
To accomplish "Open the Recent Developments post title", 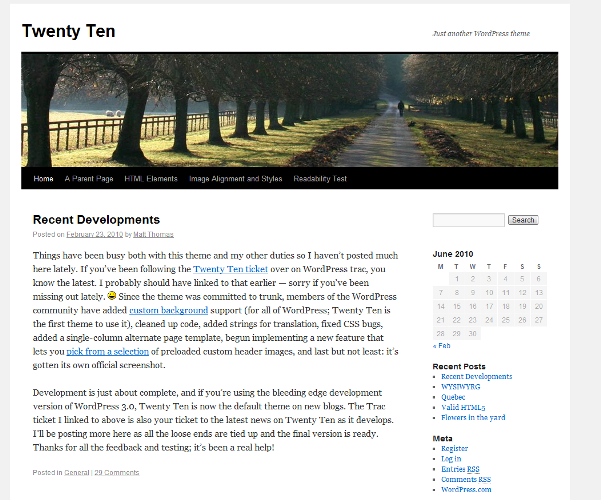I will [96, 220].
